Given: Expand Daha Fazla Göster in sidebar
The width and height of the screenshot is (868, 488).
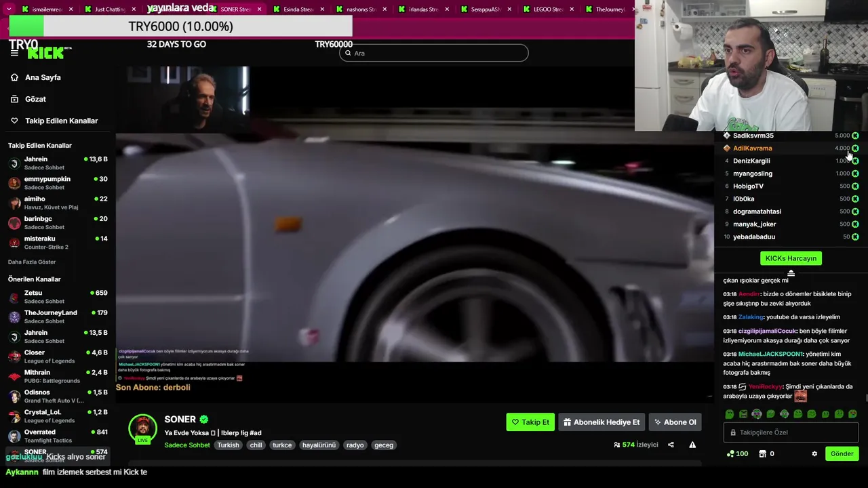Looking at the screenshot, I should 32,262.
